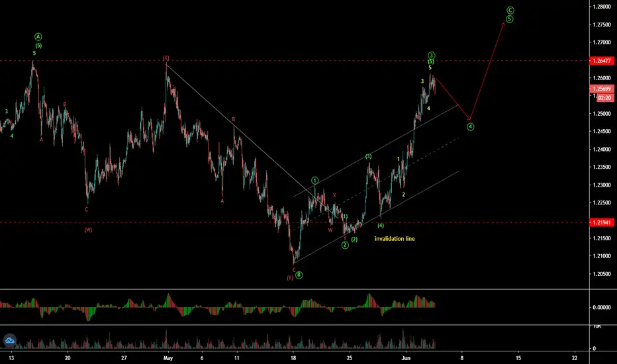Click date 18 on the time axis

pyautogui.click(x=293, y=358)
